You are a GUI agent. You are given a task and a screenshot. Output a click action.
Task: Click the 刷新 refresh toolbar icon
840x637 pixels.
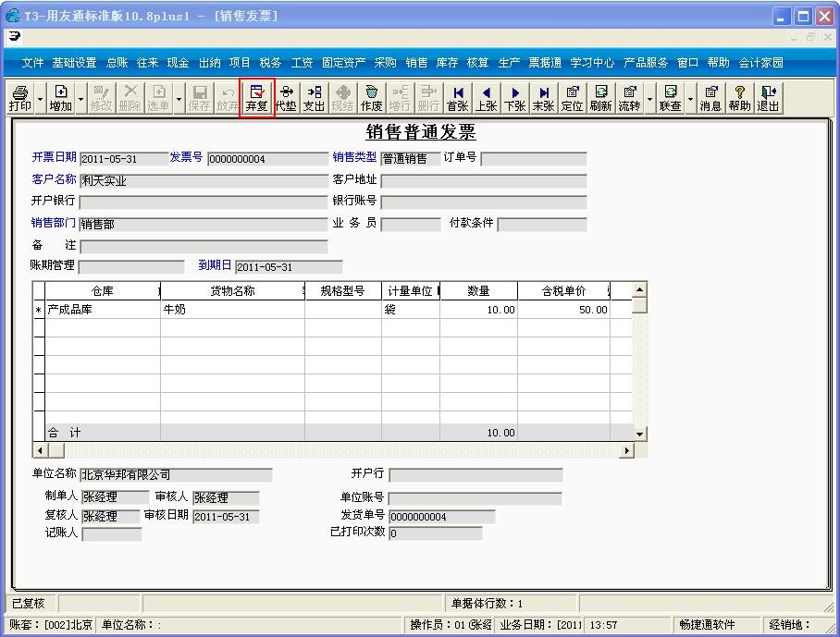[x=600, y=98]
